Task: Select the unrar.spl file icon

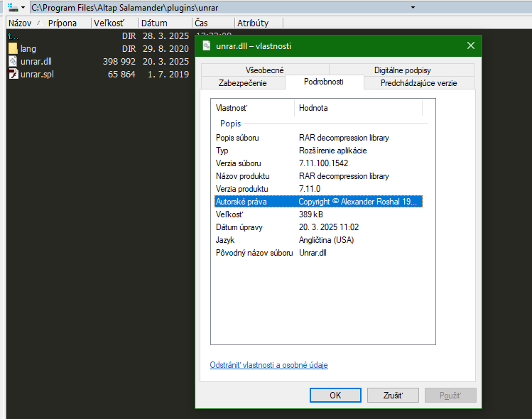Action: point(13,74)
